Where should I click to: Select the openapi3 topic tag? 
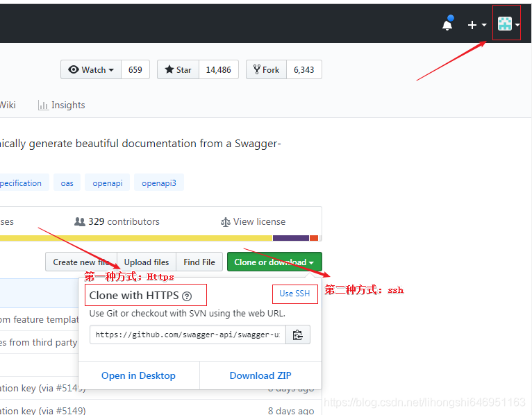pos(159,183)
